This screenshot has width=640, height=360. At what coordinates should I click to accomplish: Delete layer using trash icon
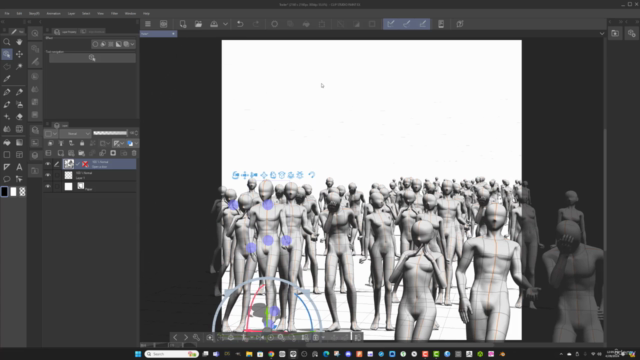tap(134, 153)
